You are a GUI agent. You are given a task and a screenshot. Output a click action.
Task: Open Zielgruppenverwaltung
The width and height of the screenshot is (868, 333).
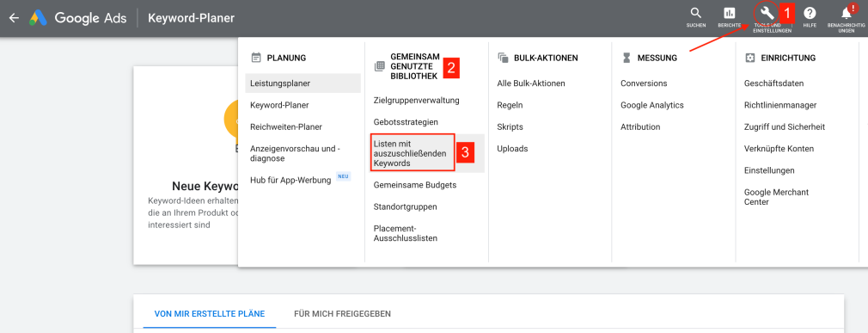pyautogui.click(x=417, y=101)
